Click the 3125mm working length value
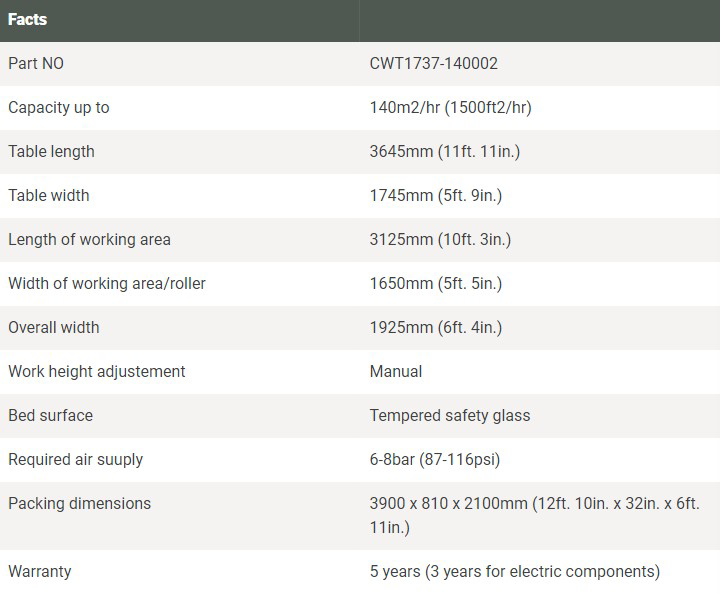The width and height of the screenshot is (720, 594). [440, 240]
